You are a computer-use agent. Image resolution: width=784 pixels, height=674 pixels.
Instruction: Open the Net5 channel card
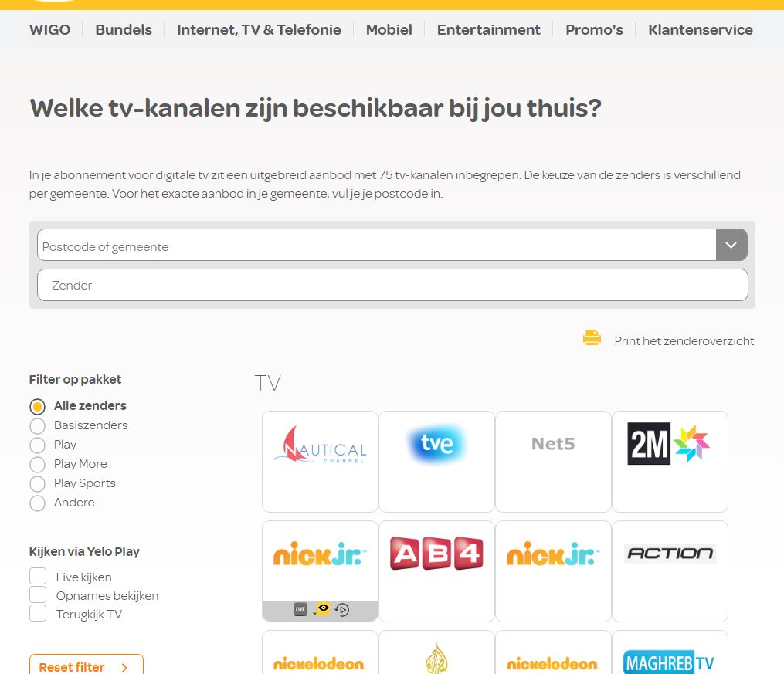click(x=553, y=462)
